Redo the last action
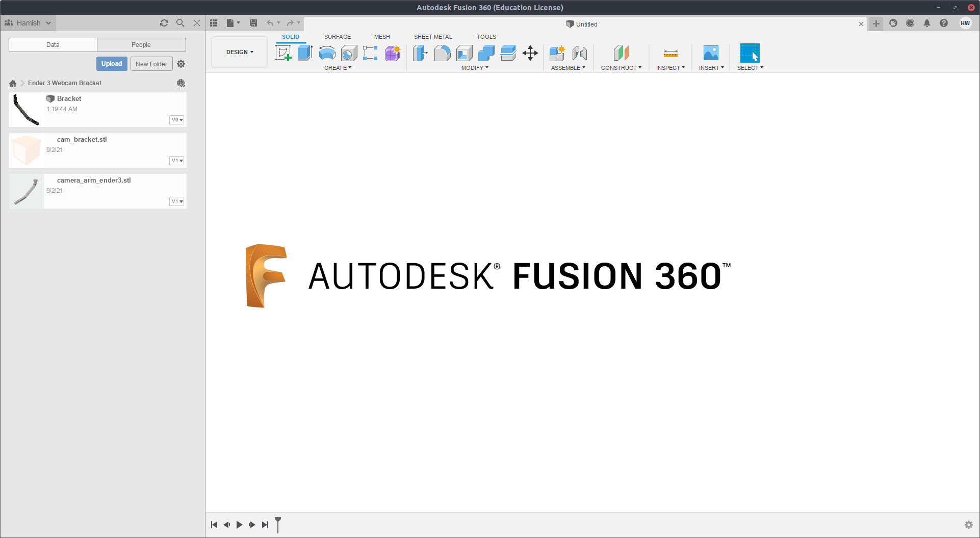The height and width of the screenshot is (538, 980). 290,23
